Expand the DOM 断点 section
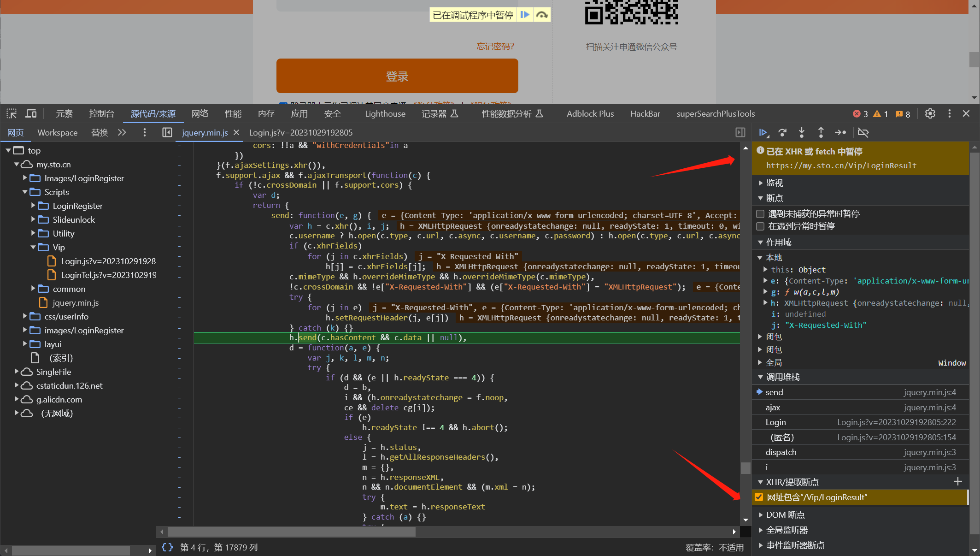The width and height of the screenshot is (980, 556). (x=760, y=515)
